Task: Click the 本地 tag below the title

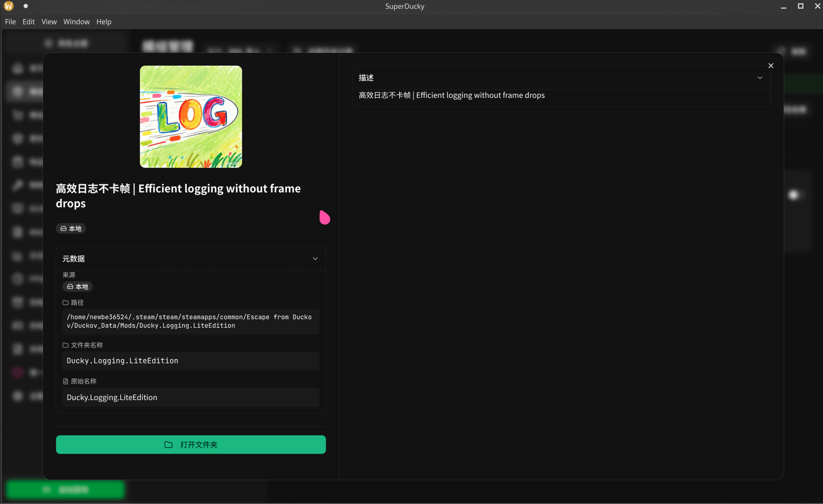Action: 71,229
